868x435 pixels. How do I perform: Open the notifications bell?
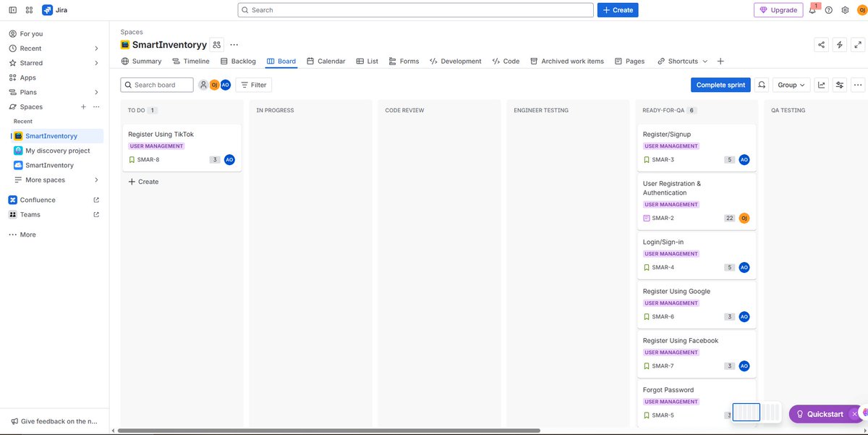pos(812,10)
